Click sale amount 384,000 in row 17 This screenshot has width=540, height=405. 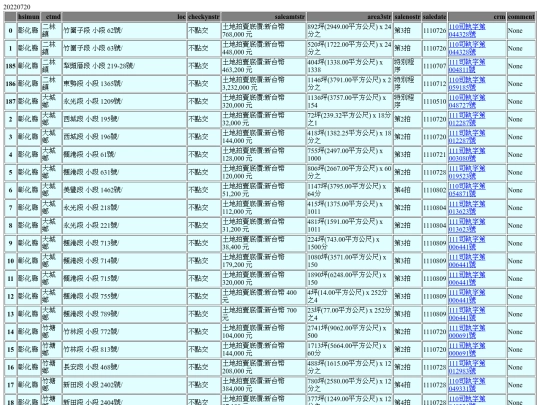[x=263, y=385]
